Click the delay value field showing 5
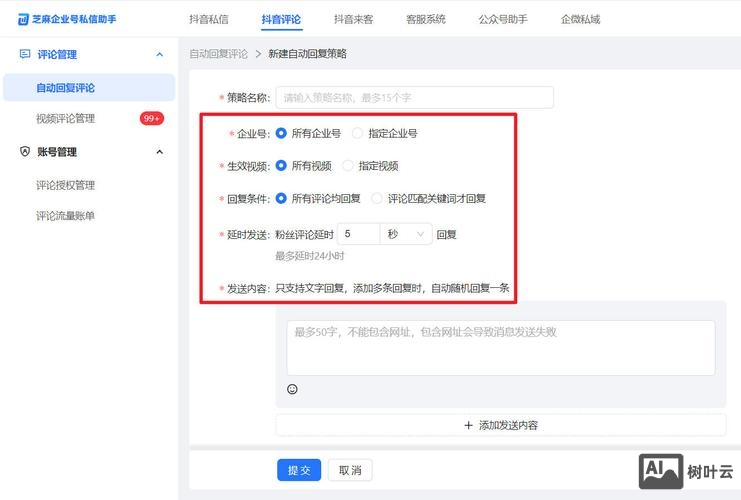Image resolution: width=741 pixels, height=500 pixels. tap(359, 234)
